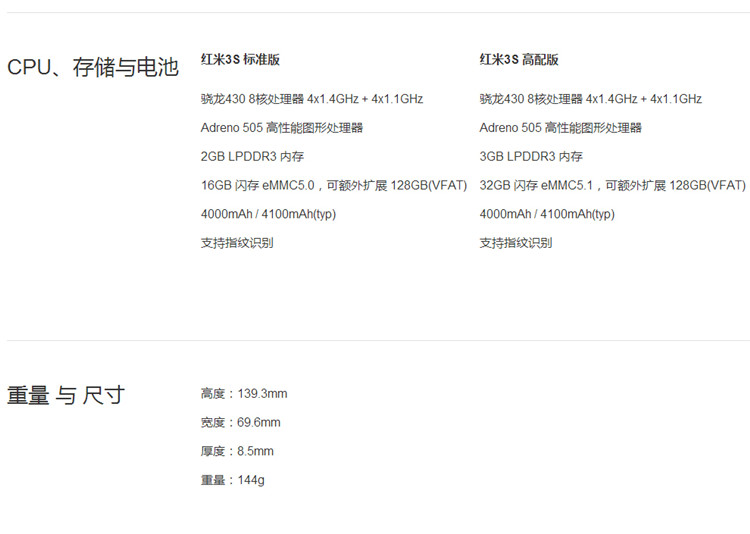The image size is (750, 534).
Task: Select the 高度：139.3mm specification
Action: click(x=244, y=394)
